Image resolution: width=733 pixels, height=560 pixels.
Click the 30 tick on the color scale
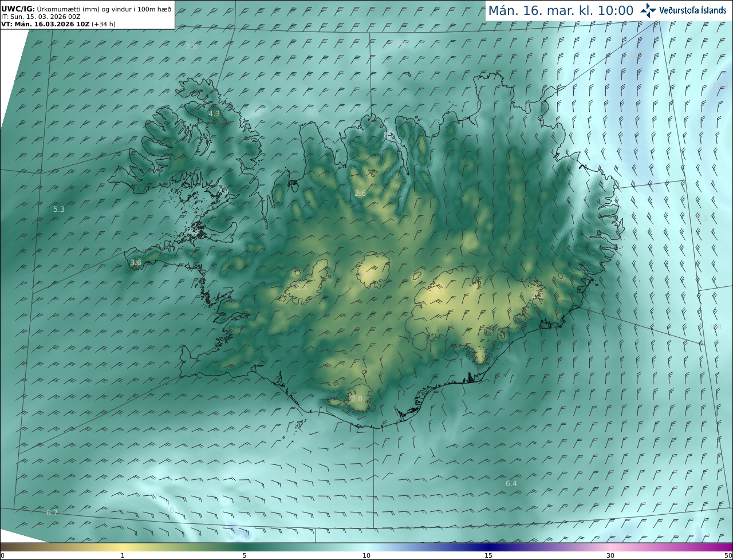610,555
